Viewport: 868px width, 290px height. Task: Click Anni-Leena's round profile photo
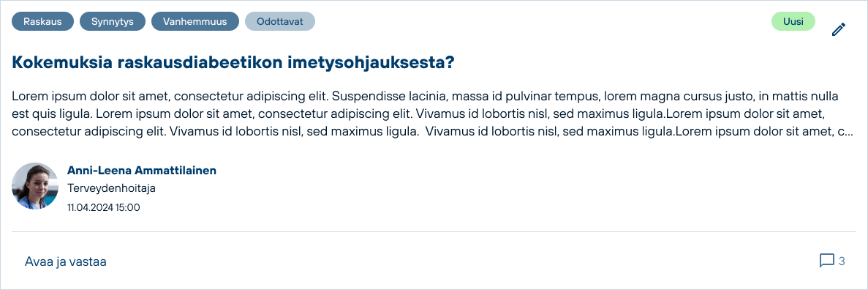point(35,186)
